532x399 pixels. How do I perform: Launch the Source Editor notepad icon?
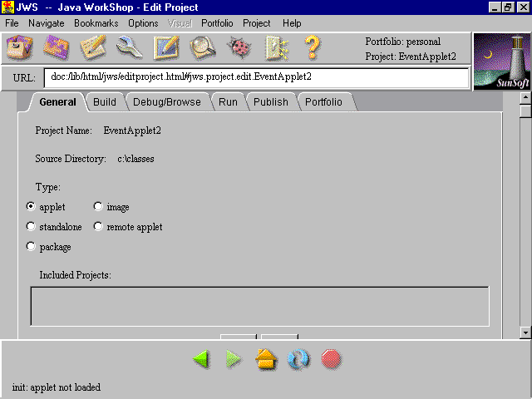point(93,47)
